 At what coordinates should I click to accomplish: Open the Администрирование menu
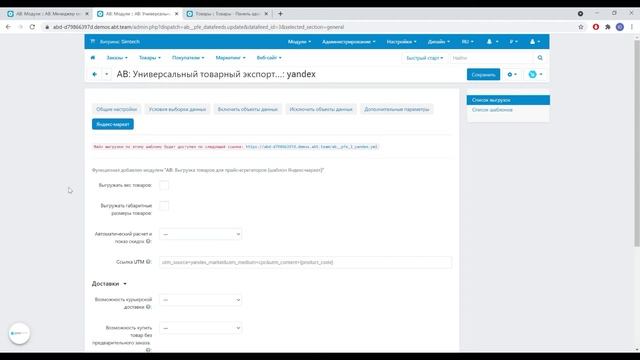[349, 42]
